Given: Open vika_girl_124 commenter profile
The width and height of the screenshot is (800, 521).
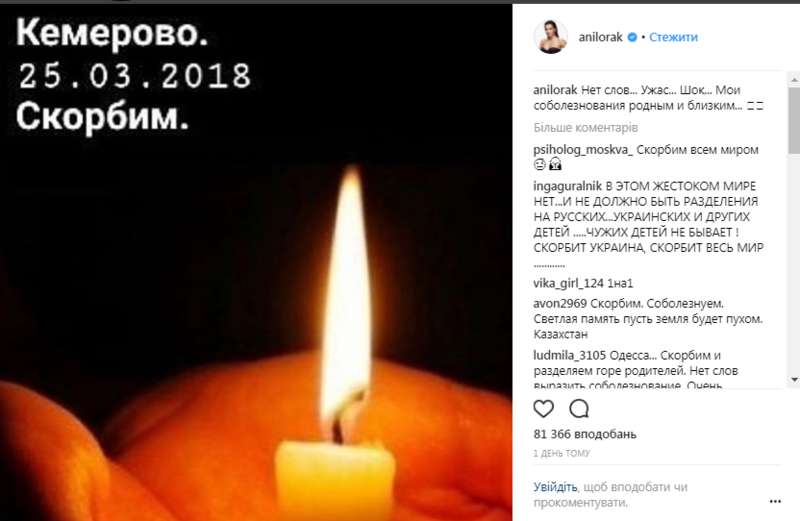Looking at the screenshot, I should (568, 283).
